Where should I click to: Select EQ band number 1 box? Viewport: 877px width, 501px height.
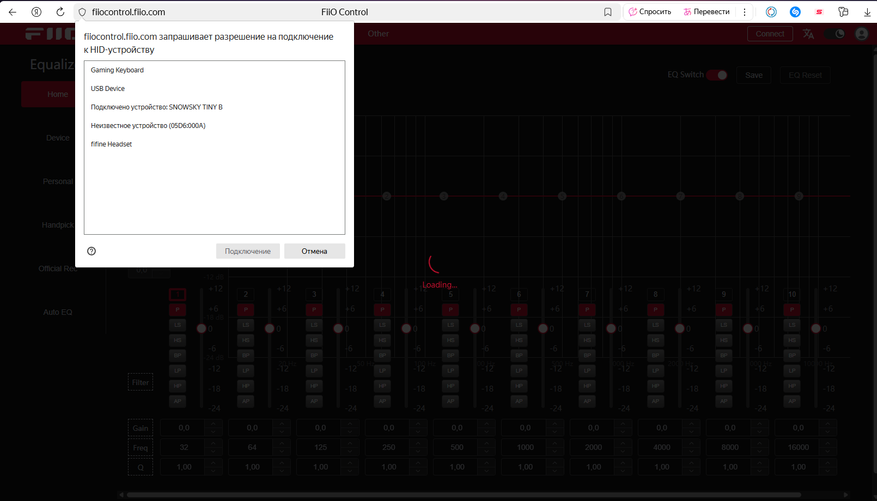click(177, 294)
